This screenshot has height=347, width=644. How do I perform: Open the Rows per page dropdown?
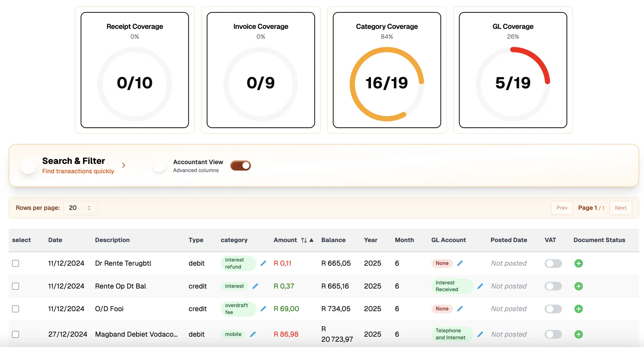80,208
